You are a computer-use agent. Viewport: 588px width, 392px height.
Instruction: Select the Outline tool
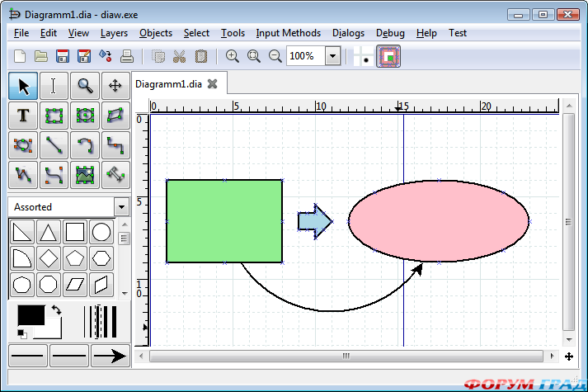(115, 175)
